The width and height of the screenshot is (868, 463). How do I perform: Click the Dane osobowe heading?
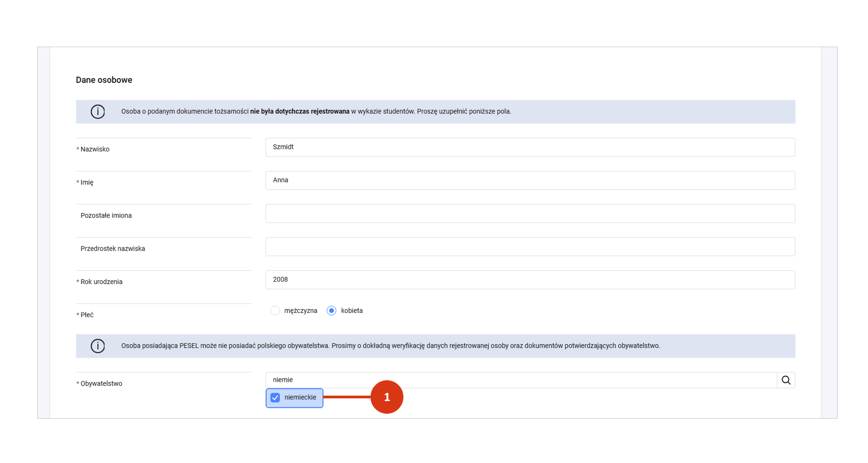click(x=104, y=80)
